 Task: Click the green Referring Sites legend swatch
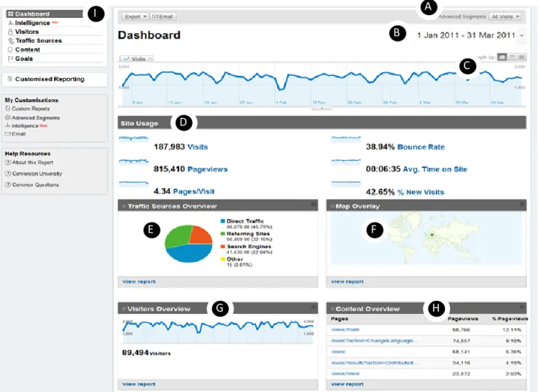(x=223, y=233)
